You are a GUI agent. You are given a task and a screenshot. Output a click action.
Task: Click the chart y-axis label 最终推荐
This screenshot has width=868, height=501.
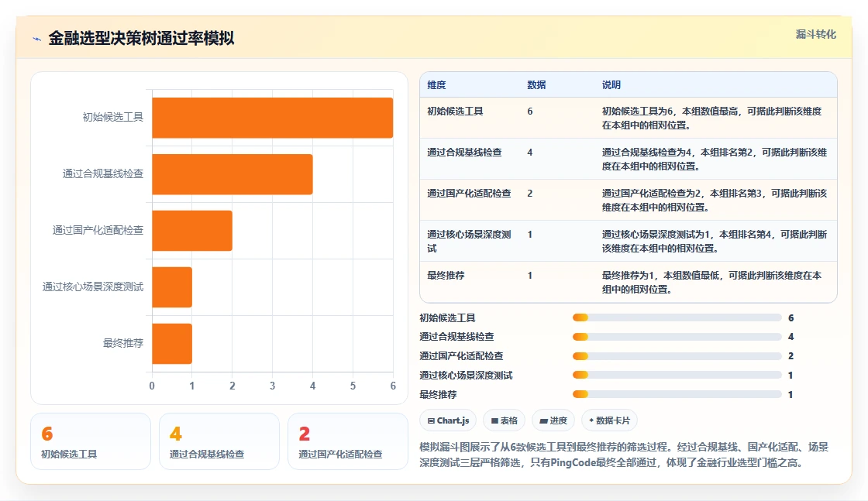[x=123, y=343]
